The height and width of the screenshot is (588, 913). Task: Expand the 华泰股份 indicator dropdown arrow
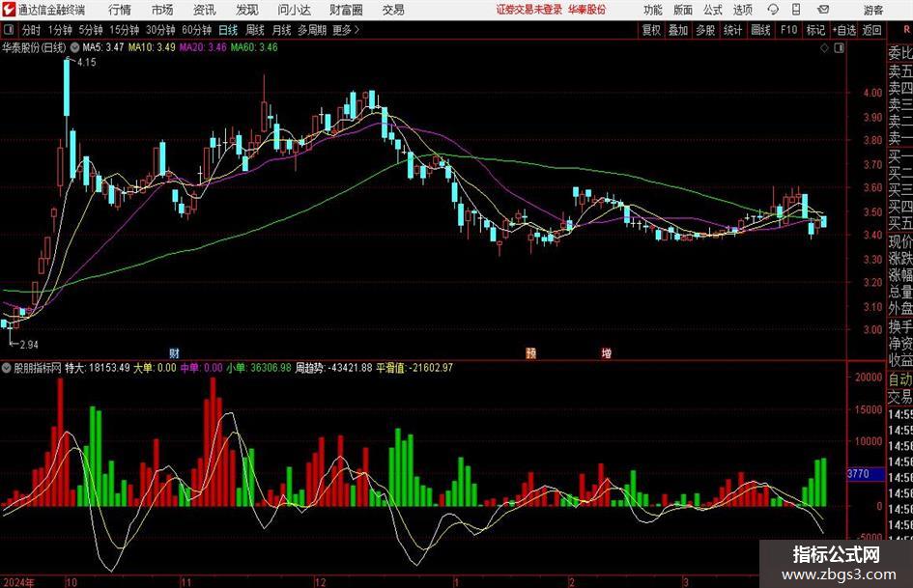[74, 47]
